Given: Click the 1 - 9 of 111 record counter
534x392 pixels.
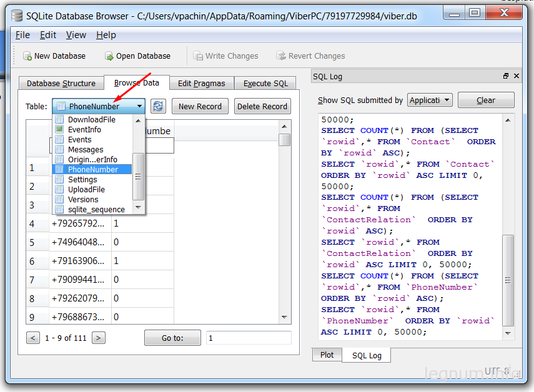Looking at the screenshot, I should (x=66, y=338).
